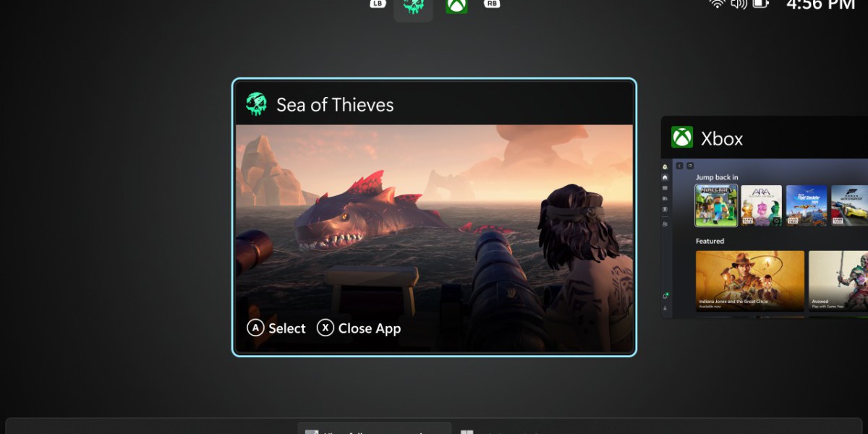This screenshot has width=868, height=434.
Task: Switch to Sea of Thieves skull icon in top bar
Action: (x=413, y=6)
